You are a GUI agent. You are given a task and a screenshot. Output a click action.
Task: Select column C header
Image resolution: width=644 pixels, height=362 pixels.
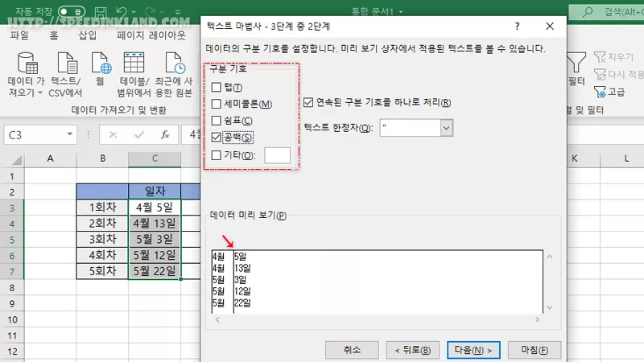pyautogui.click(x=155, y=158)
